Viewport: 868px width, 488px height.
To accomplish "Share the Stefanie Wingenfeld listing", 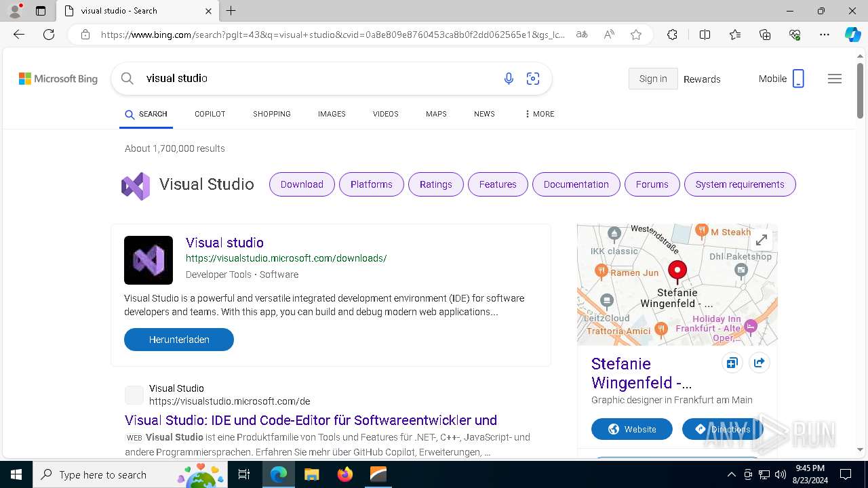I will pos(759,363).
